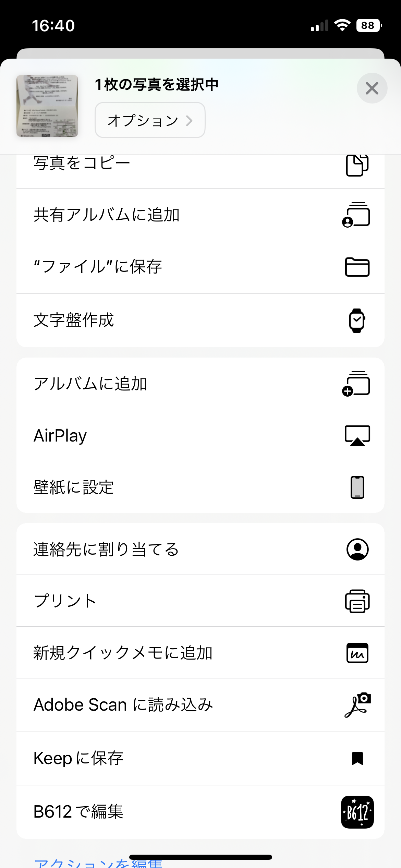The width and height of the screenshot is (401, 868).
Task: Tap the bottom home indicator bar
Action: [x=200, y=857]
